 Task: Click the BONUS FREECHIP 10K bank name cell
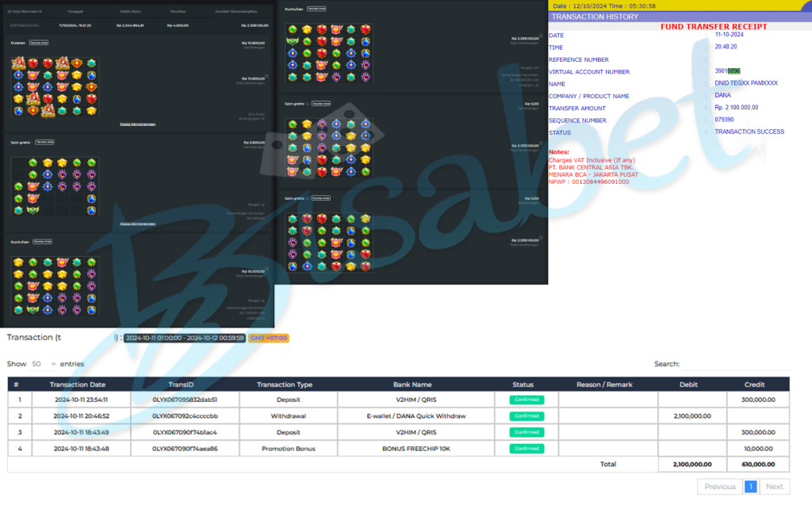click(x=416, y=449)
